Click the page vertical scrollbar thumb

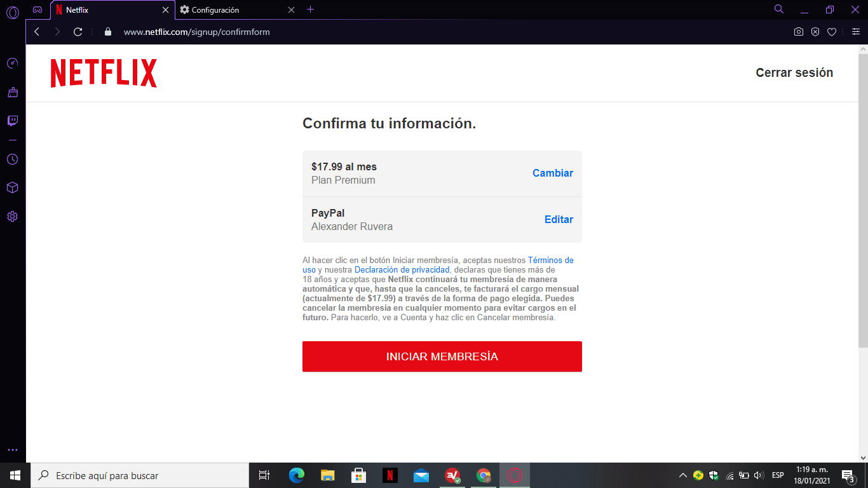click(x=863, y=200)
